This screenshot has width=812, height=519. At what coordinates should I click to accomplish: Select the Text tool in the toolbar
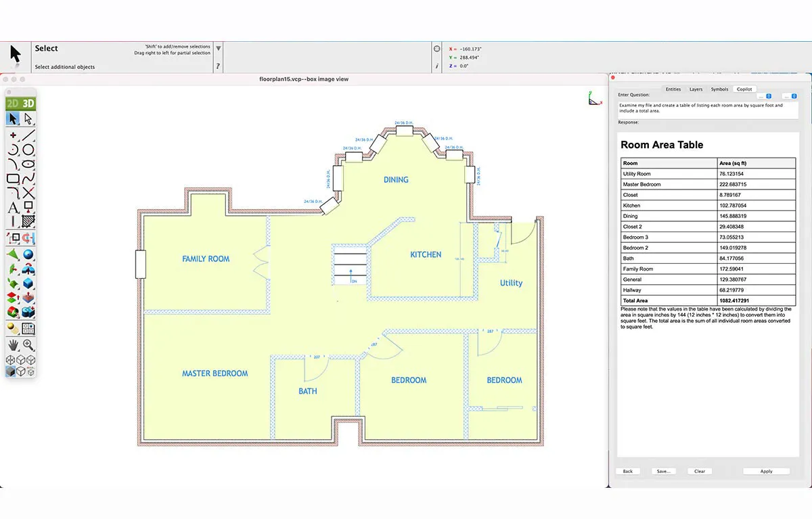12,206
